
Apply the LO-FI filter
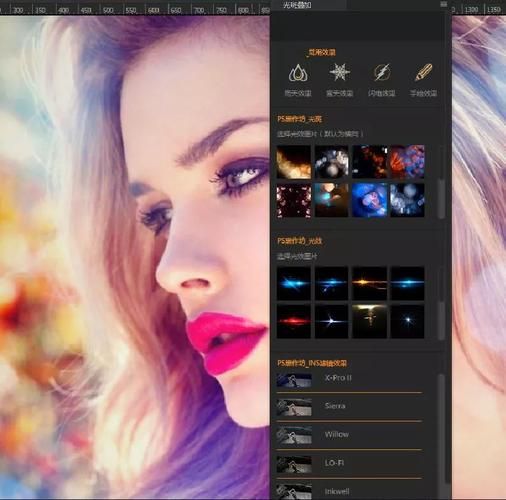tap(349, 464)
